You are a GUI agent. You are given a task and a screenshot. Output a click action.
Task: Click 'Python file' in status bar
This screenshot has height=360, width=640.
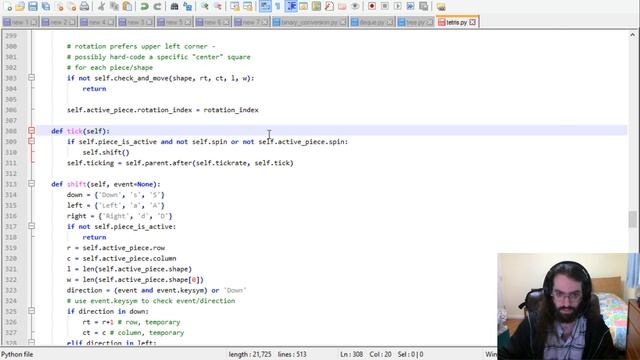(x=17, y=354)
